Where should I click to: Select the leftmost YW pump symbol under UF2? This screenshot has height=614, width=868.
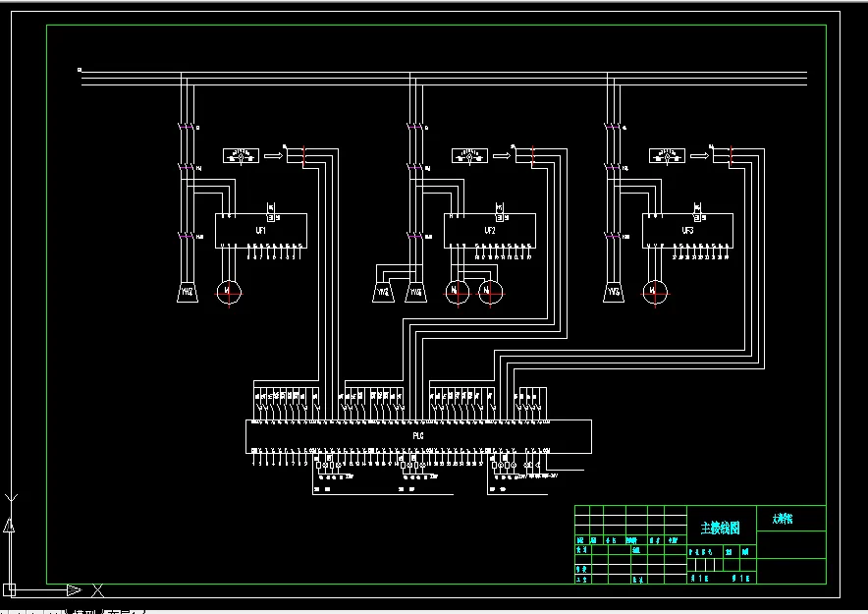(x=383, y=293)
